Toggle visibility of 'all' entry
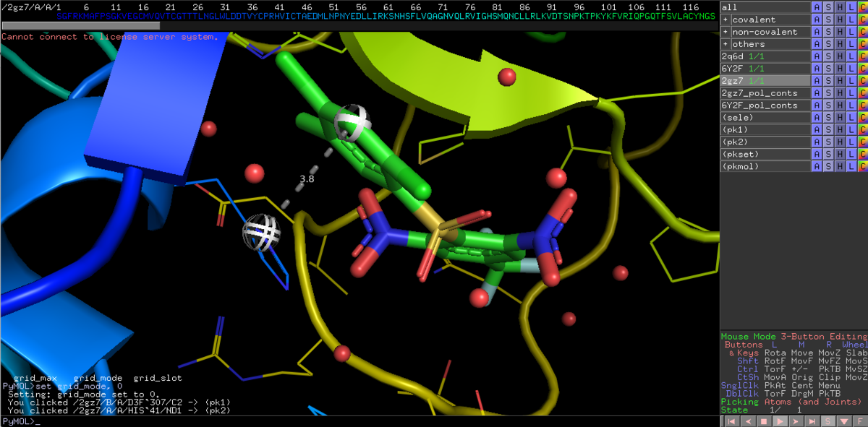 (765, 7)
